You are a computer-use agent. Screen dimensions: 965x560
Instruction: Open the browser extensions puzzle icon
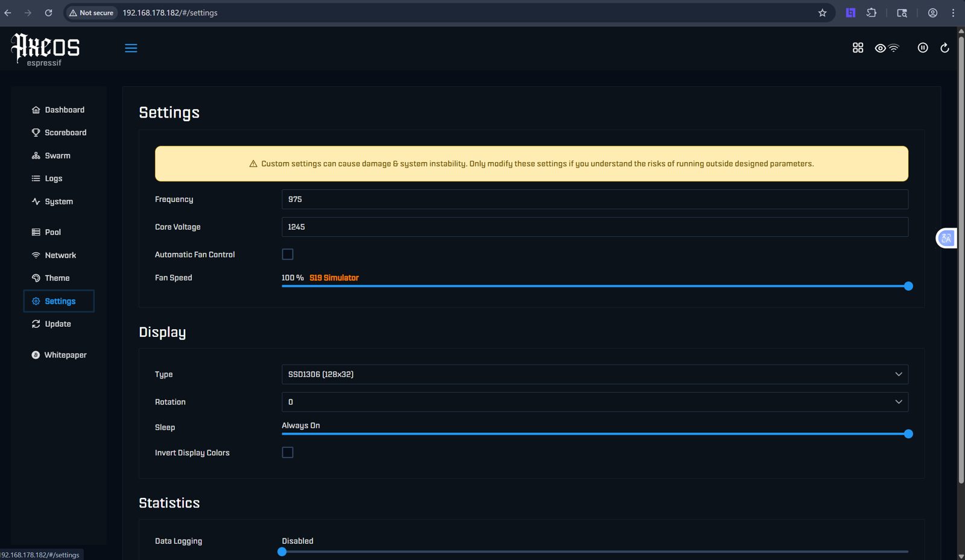872,13
